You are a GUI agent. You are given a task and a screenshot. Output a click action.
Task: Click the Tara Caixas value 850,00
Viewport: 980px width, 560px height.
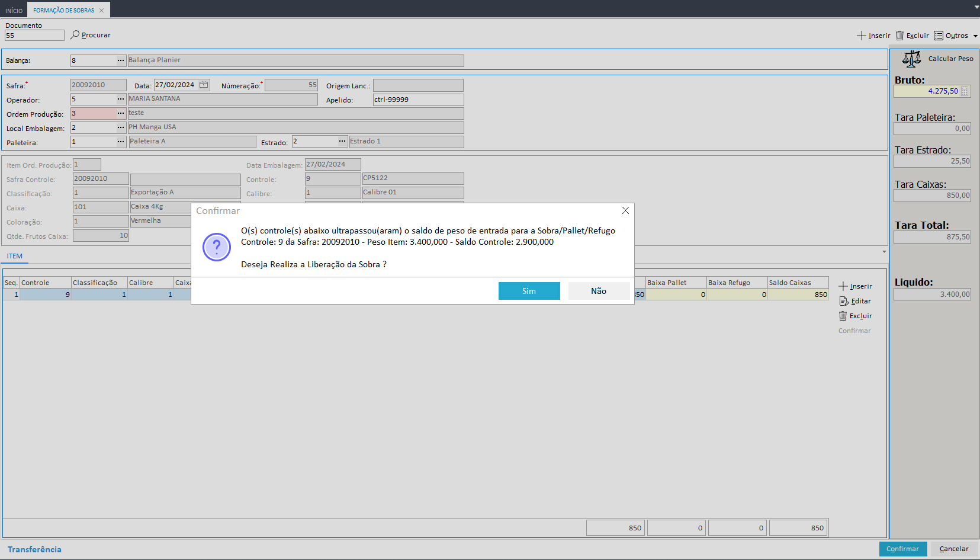(933, 196)
